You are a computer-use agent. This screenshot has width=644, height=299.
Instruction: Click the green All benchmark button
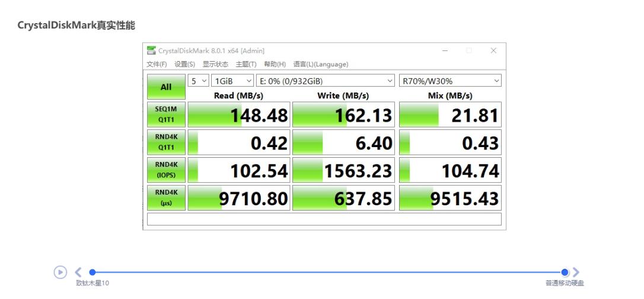[166, 87]
